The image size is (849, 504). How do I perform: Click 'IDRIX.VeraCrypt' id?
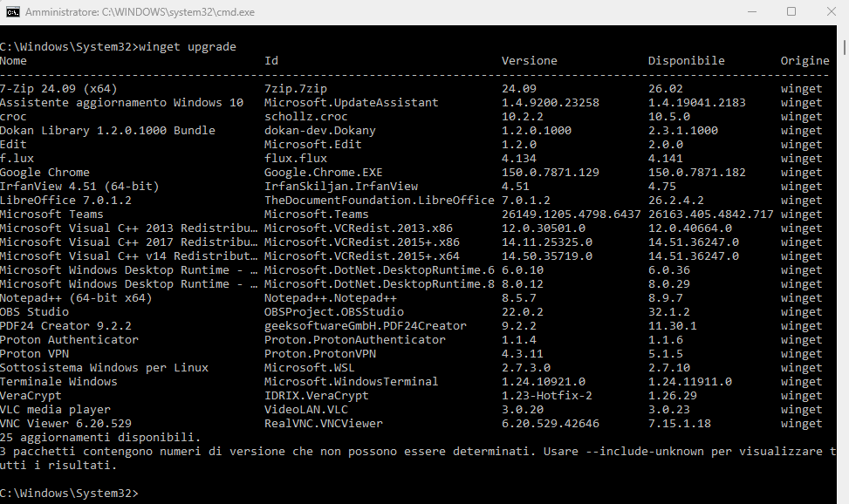point(316,396)
